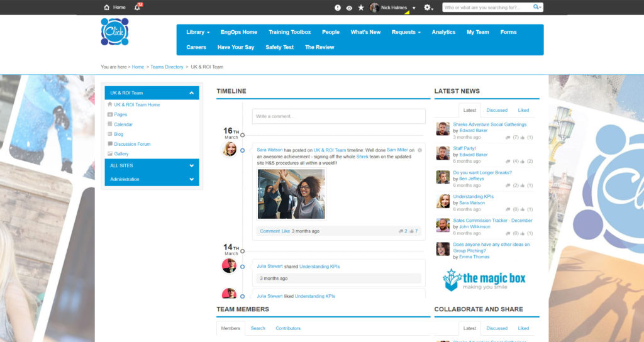This screenshot has width=644, height=342.
Task: Click the Home house icon in top bar
Action: click(107, 8)
